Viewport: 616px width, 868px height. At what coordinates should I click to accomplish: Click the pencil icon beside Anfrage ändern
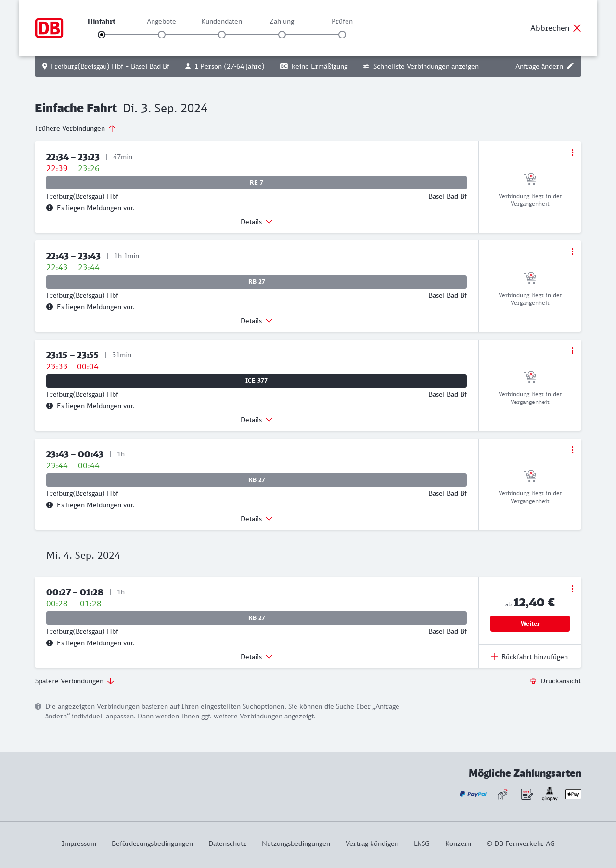pos(570,66)
